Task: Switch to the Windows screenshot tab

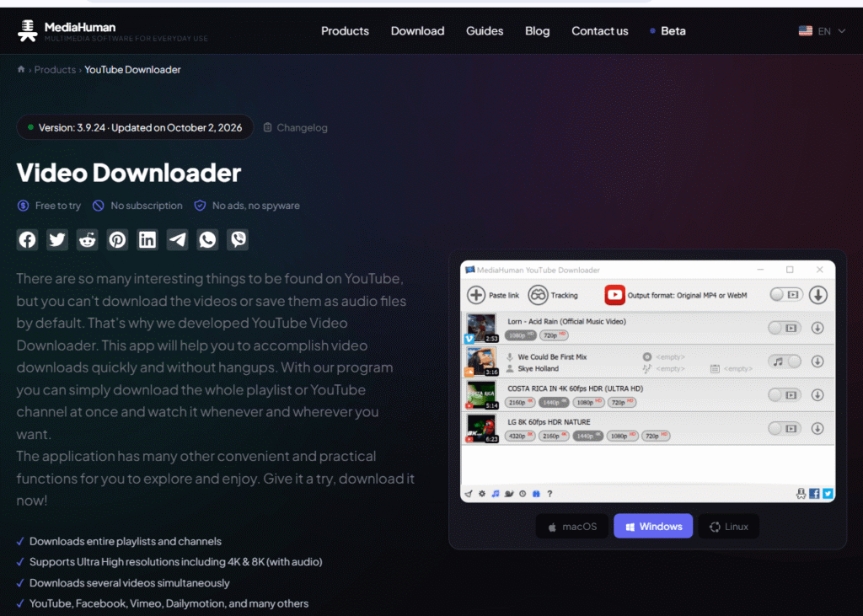Action: point(653,527)
